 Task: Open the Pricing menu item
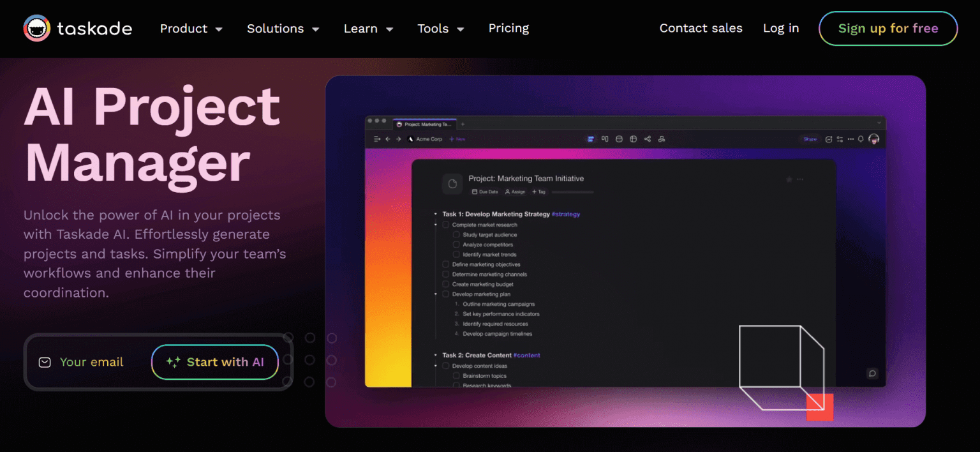[509, 28]
